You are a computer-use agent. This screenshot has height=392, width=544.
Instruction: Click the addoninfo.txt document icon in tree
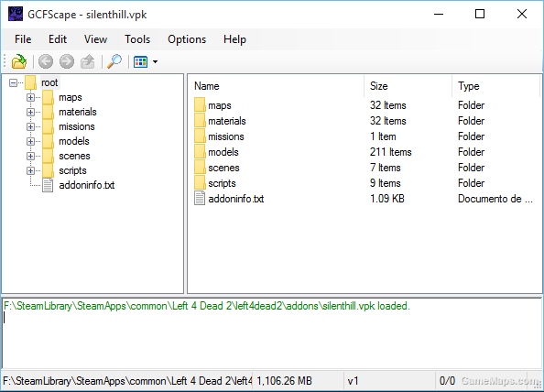(x=48, y=185)
